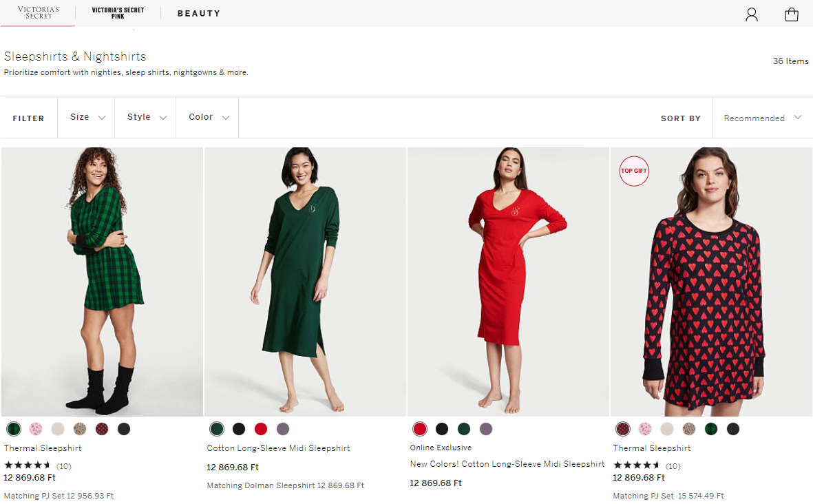The image size is (813, 504).
Task: Open the red midi sleepshirt thumbnail
Action: pyautogui.click(x=508, y=281)
